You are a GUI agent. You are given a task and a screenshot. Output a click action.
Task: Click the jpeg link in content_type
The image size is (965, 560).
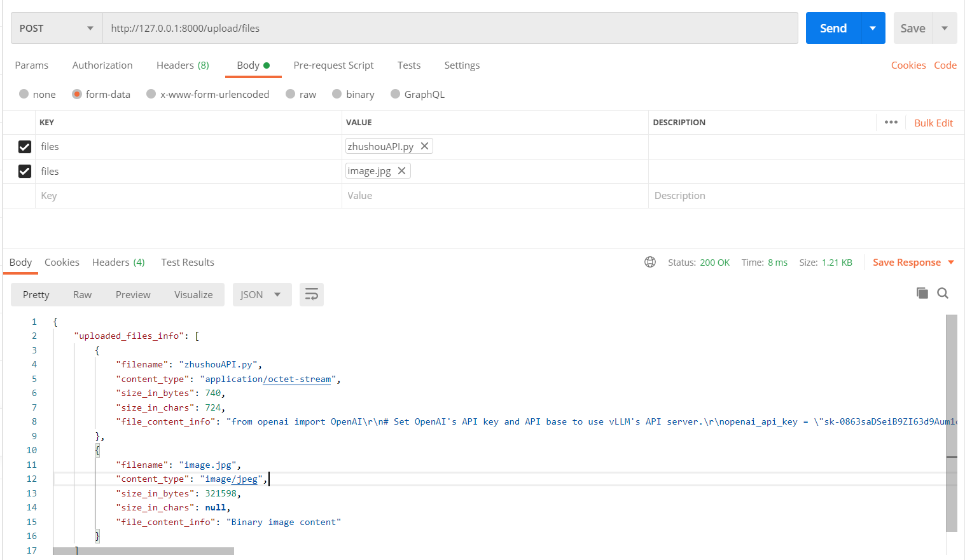pyautogui.click(x=245, y=479)
